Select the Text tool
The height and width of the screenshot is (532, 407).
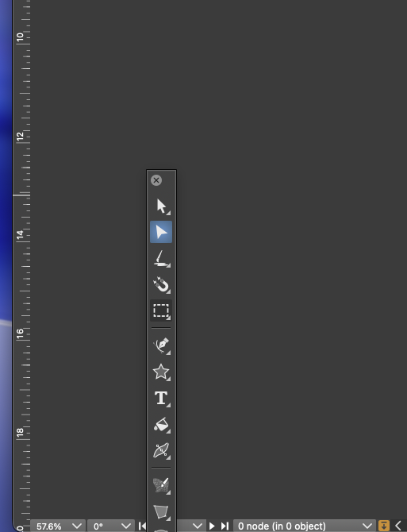pos(161,398)
